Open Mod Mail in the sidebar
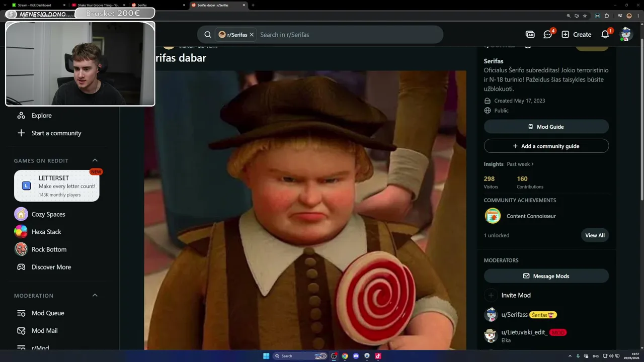The width and height of the screenshot is (644, 362). [37, 330]
